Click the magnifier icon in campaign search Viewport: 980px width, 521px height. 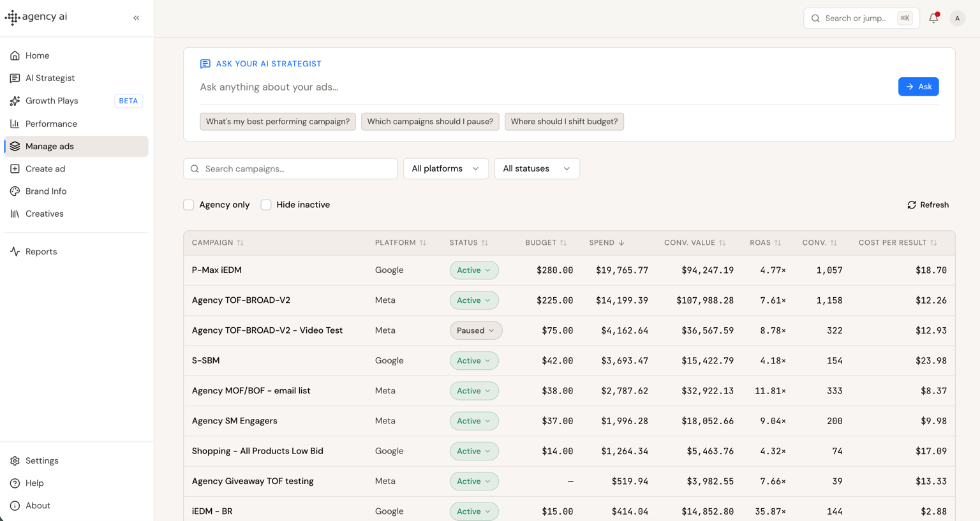point(195,169)
